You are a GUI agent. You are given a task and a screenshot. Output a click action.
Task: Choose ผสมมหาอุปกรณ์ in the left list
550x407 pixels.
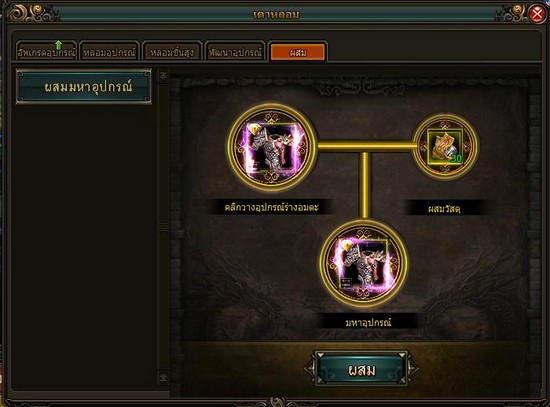coord(84,87)
